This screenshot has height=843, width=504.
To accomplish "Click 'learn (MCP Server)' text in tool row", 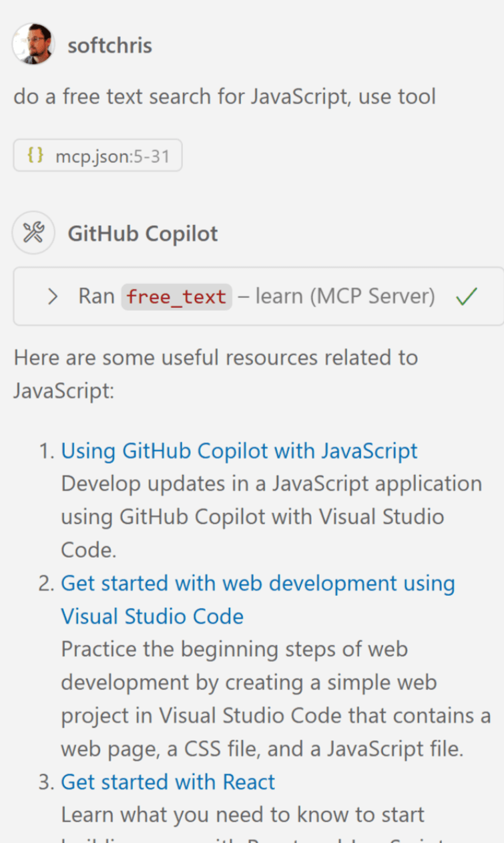I will 345,296.
